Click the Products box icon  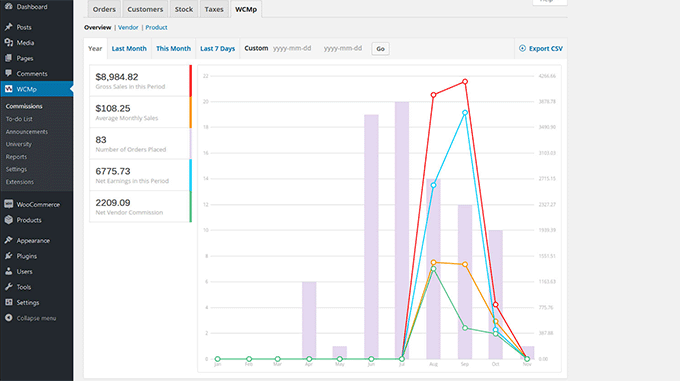[x=9, y=220]
